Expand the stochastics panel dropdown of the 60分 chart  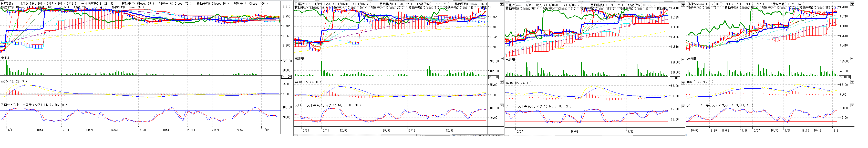point(852,105)
